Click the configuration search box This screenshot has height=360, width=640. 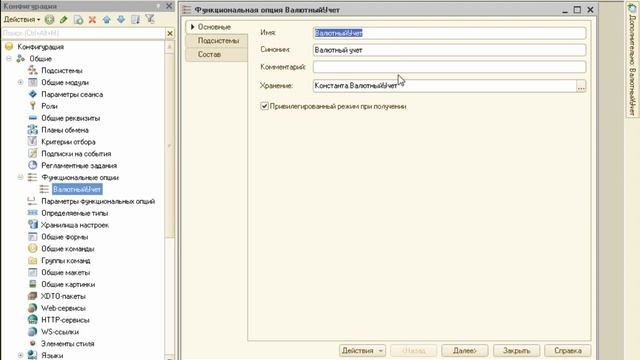coord(83,33)
